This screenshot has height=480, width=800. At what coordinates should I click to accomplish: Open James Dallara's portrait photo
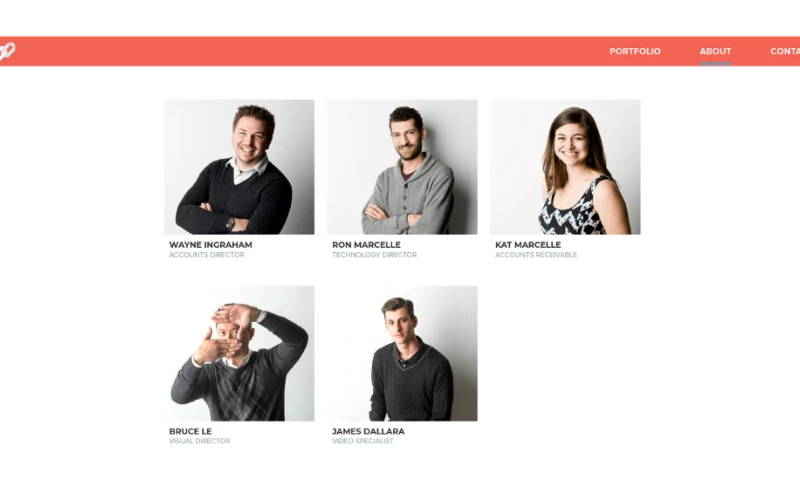click(x=402, y=353)
